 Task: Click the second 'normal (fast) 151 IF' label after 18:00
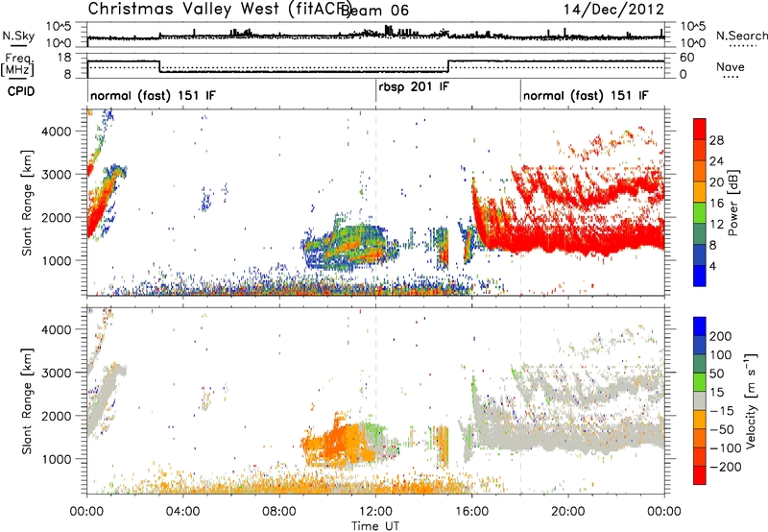[586, 95]
